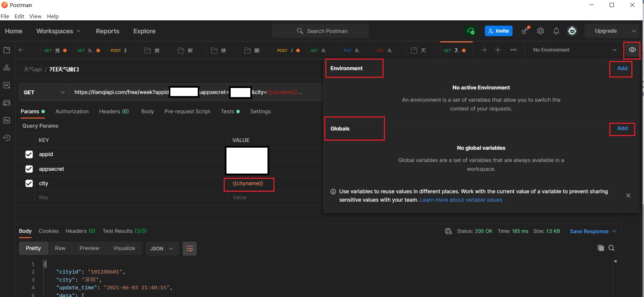
Task: Open the settings gear icon
Action: point(541,31)
